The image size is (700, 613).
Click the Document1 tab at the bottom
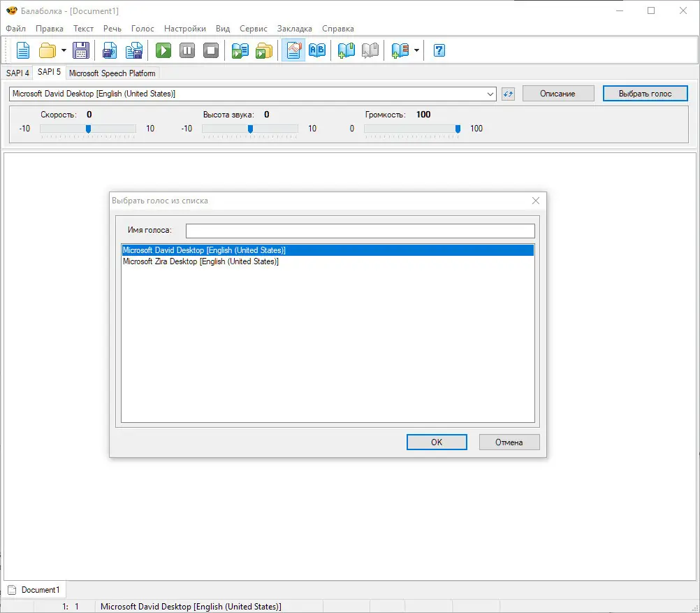(34, 590)
